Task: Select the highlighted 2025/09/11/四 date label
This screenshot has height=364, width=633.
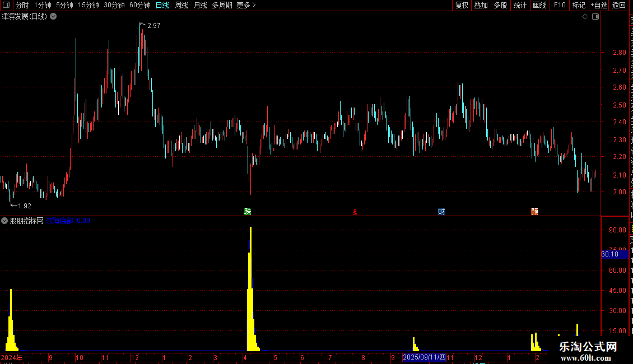Action: coord(424,357)
